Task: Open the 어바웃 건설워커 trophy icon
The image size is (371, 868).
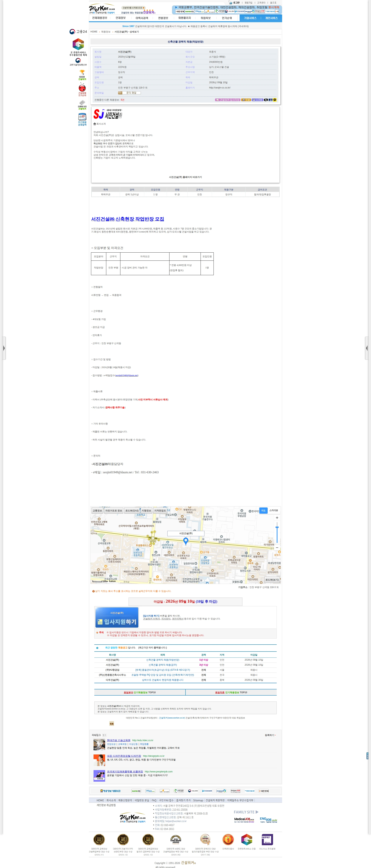Action: coord(82,75)
